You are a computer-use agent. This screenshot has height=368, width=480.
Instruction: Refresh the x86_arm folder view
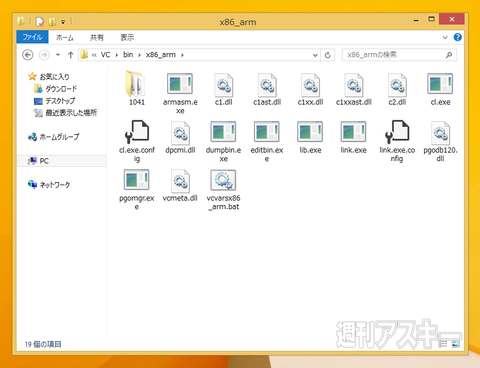327,55
